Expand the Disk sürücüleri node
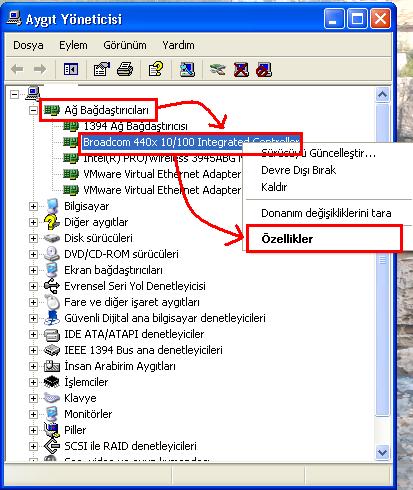Image resolution: width=413 pixels, height=490 pixels. click(33, 238)
